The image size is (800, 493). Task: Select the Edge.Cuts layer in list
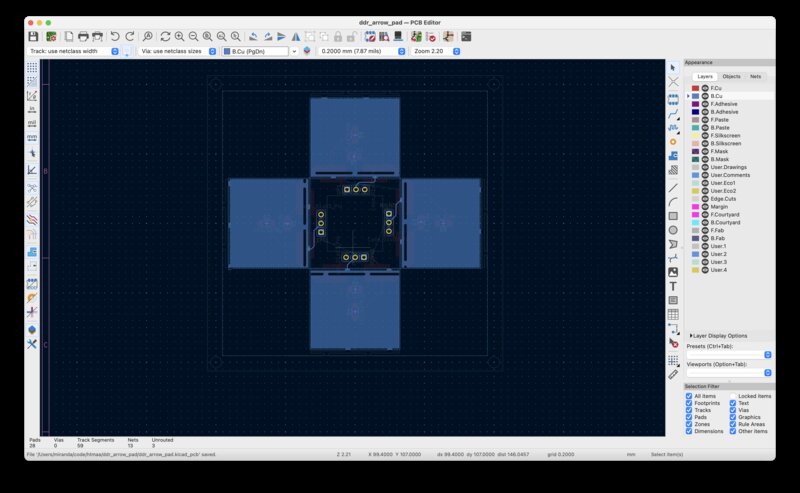coord(723,199)
